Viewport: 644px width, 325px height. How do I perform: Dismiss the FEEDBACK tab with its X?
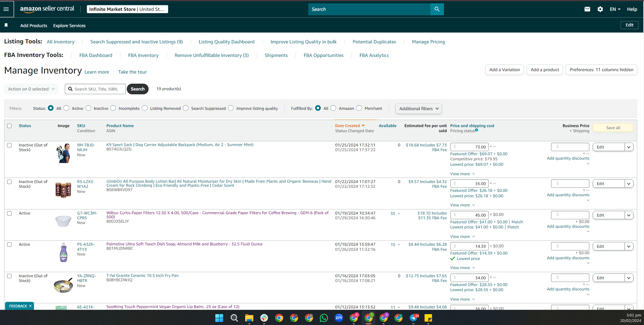click(x=30, y=306)
